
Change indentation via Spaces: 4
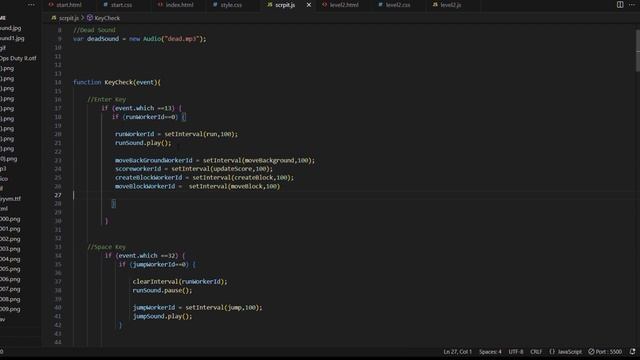tap(490, 351)
